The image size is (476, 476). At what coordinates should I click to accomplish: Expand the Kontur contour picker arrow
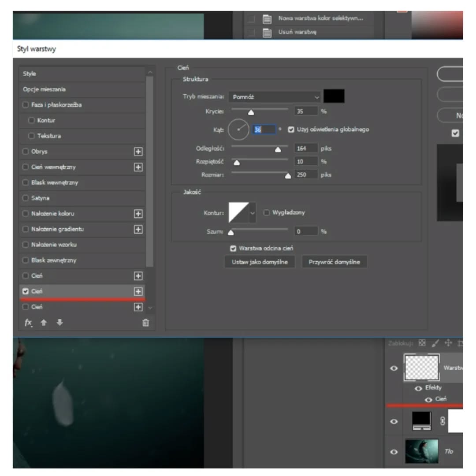pyautogui.click(x=253, y=213)
